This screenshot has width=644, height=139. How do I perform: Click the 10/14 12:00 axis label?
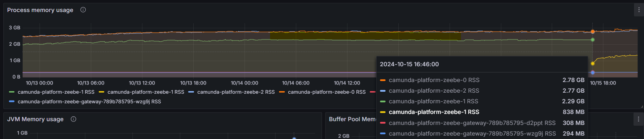click(347, 83)
